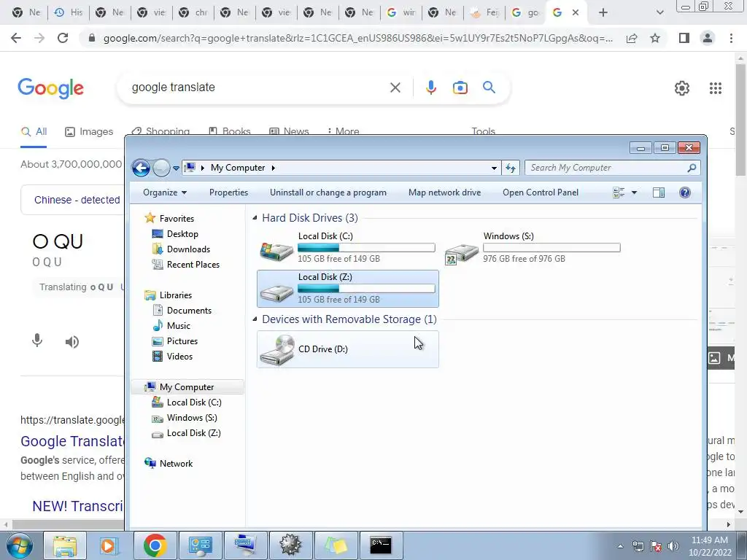This screenshot has height=560, width=747.
Task: Click the Chrome taskbar icon
Action: (155, 545)
